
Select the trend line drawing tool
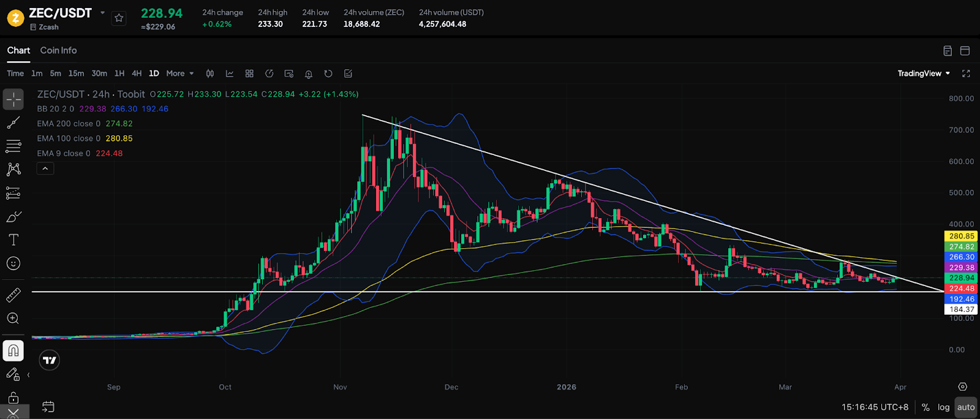pos(13,123)
